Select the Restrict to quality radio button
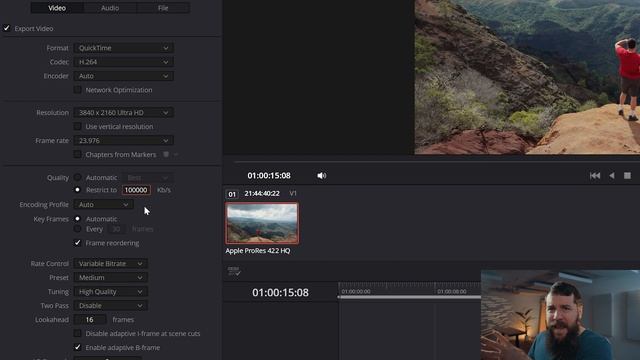Viewport: 640px width, 360px height. pos(78,190)
